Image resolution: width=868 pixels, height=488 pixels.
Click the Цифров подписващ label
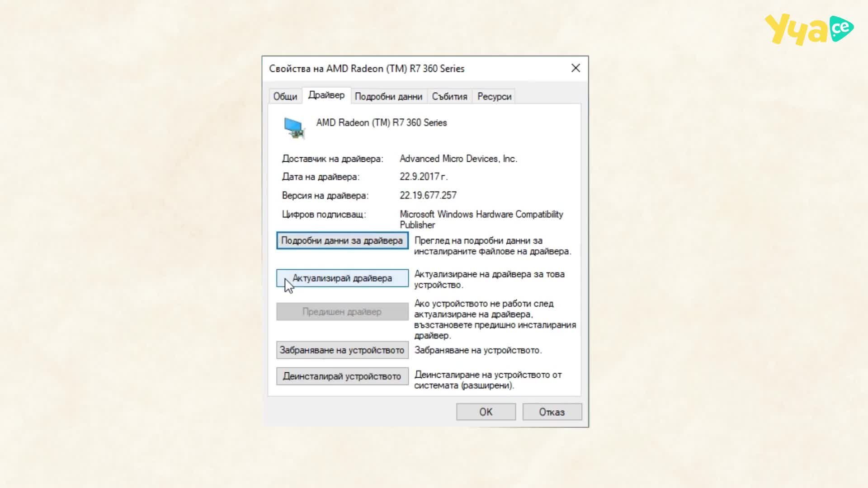tap(324, 214)
